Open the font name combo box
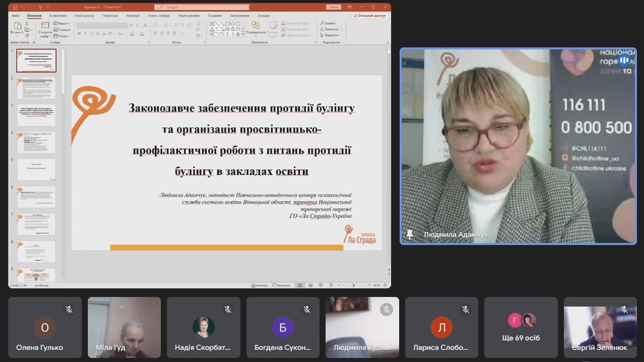 [x=96, y=26]
